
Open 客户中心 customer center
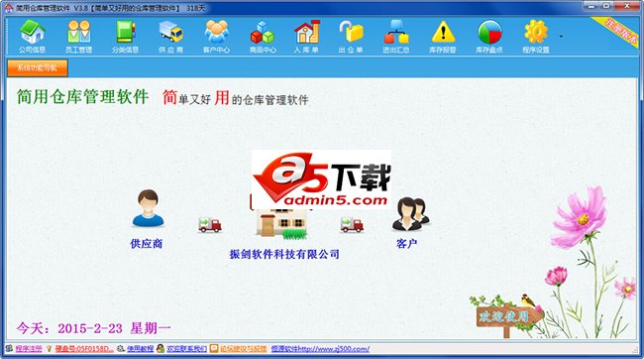point(216,37)
